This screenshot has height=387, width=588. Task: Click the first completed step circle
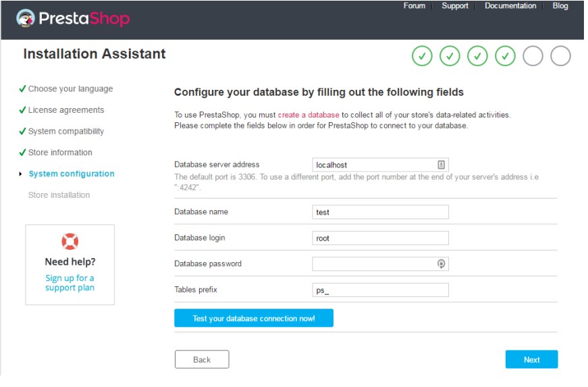click(422, 56)
